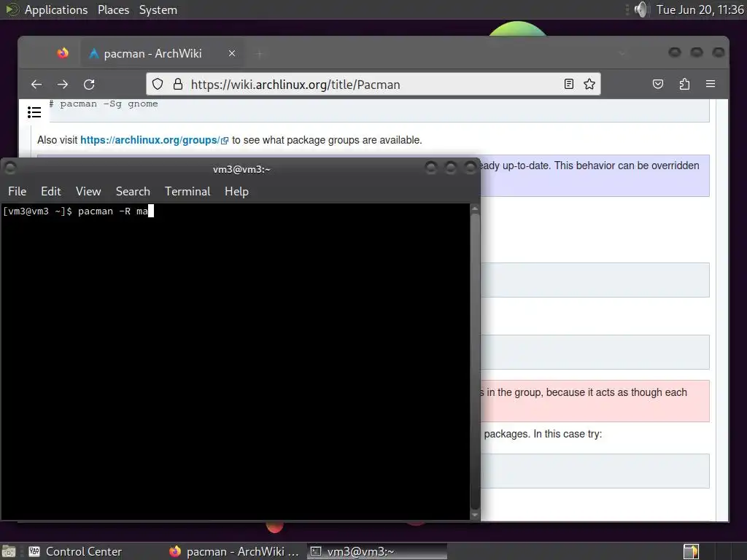
Task: Minimize the Firefox window
Action: coord(675,52)
